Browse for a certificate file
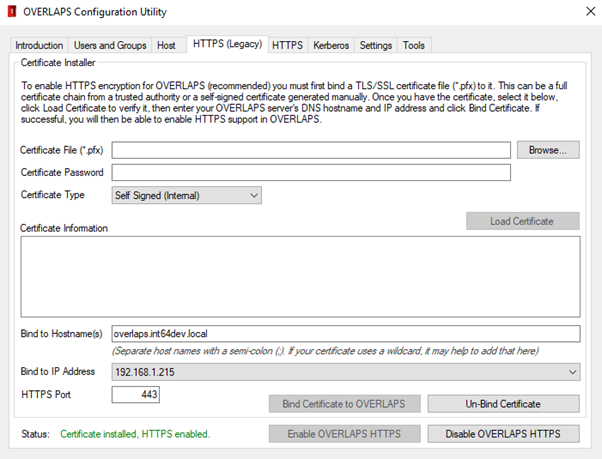 pos(548,150)
